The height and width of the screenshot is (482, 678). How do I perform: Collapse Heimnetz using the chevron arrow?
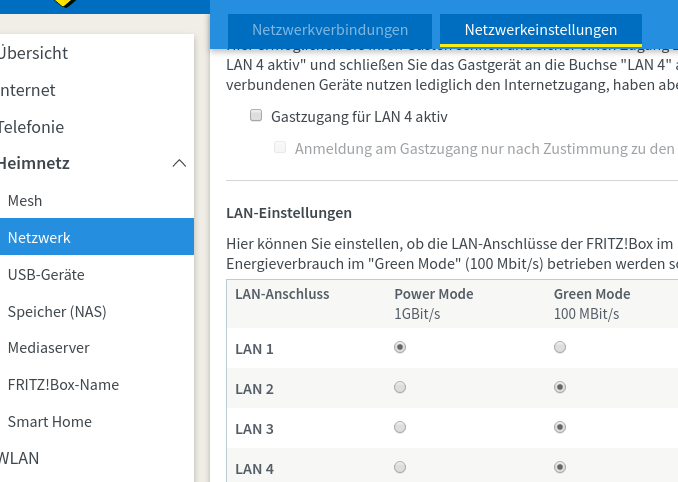[179, 163]
